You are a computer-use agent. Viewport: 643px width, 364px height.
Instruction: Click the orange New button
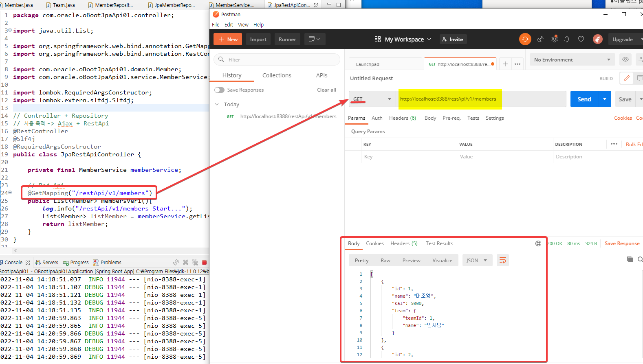(228, 39)
